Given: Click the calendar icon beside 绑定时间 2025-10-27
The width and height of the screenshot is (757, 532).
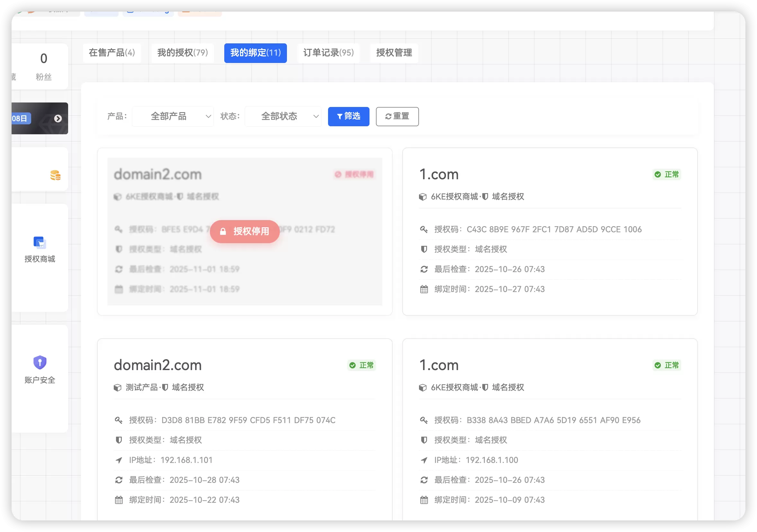Looking at the screenshot, I should click(424, 289).
